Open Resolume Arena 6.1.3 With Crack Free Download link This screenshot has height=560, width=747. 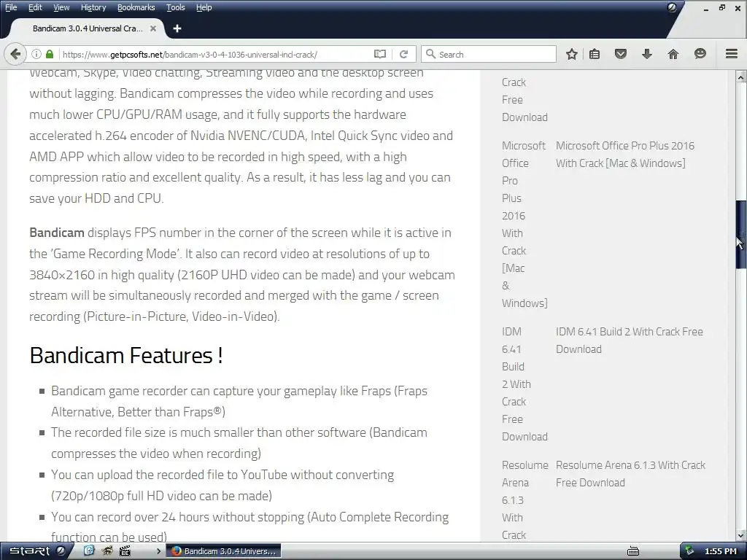pos(630,474)
